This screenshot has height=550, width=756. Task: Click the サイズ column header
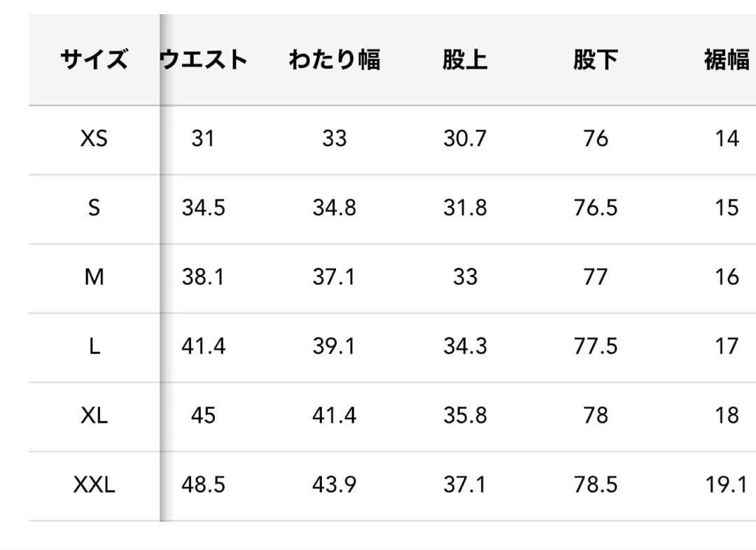pyautogui.click(x=94, y=60)
